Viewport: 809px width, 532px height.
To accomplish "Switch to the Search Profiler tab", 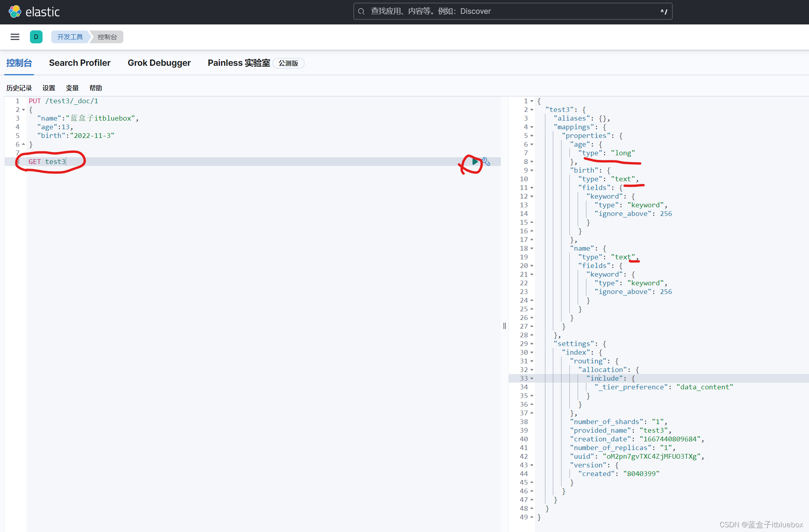I will (x=80, y=63).
